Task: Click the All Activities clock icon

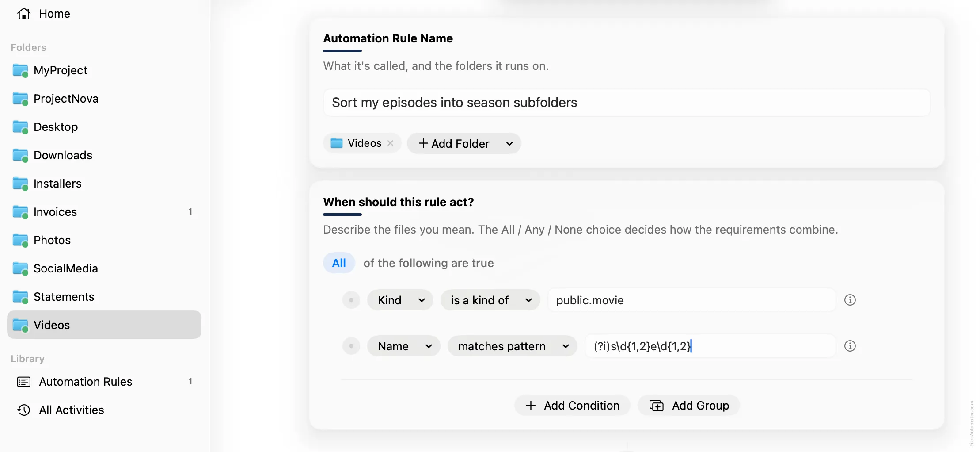Action: pyautogui.click(x=24, y=410)
